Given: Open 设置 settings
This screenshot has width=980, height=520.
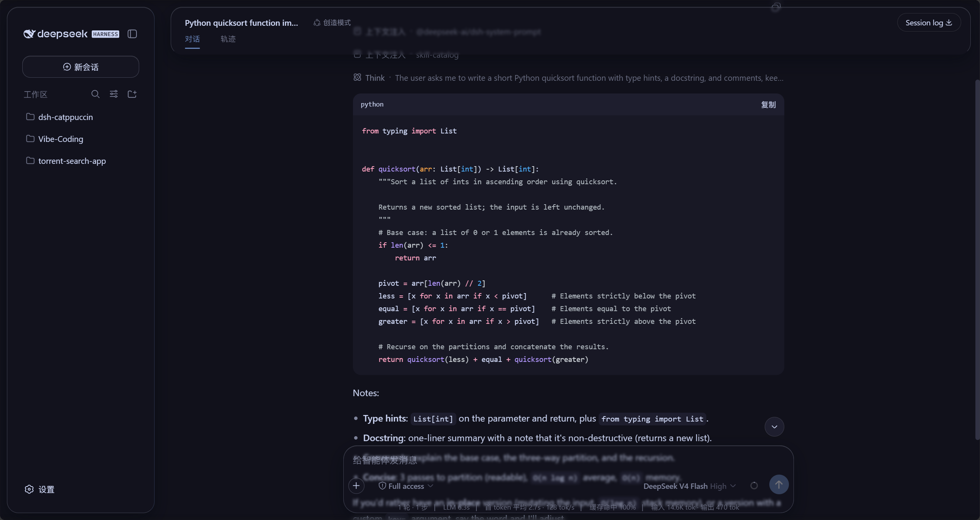Looking at the screenshot, I should (x=40, y=489).
